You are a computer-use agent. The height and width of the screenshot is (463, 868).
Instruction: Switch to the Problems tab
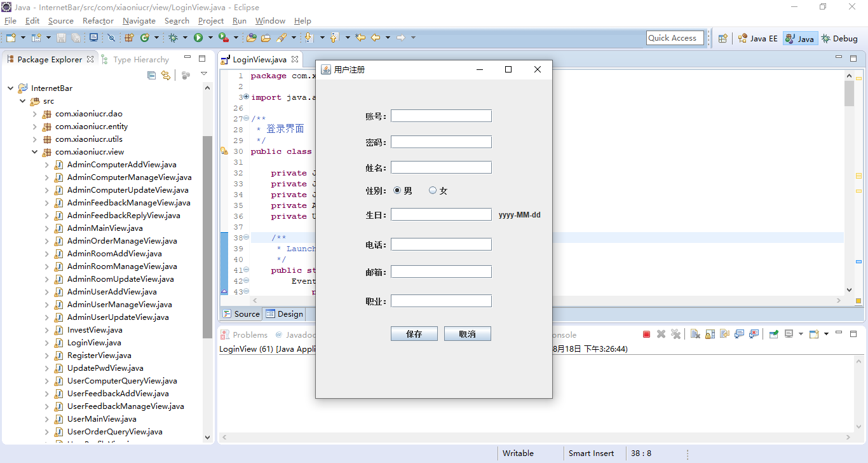pyautogui.click(x=245, y=335)
